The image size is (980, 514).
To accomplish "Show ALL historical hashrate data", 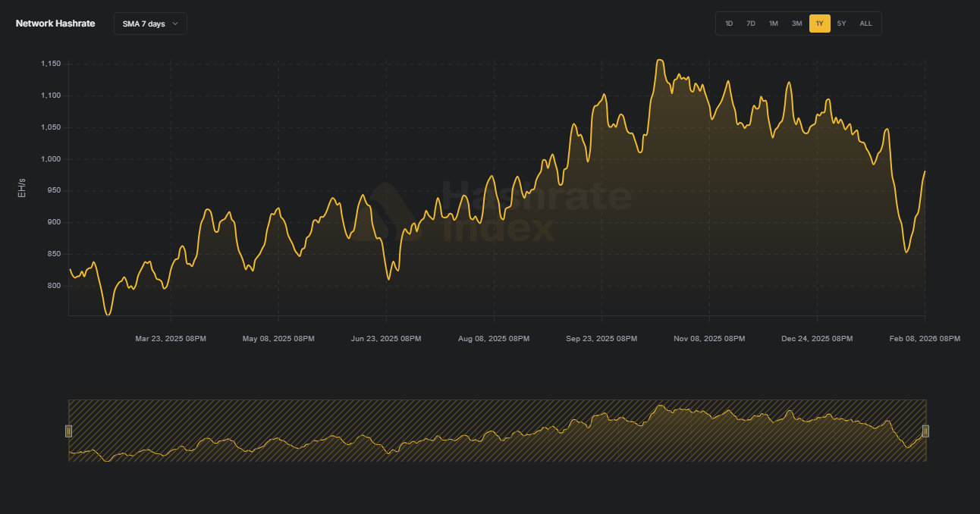I will (865, 24).
